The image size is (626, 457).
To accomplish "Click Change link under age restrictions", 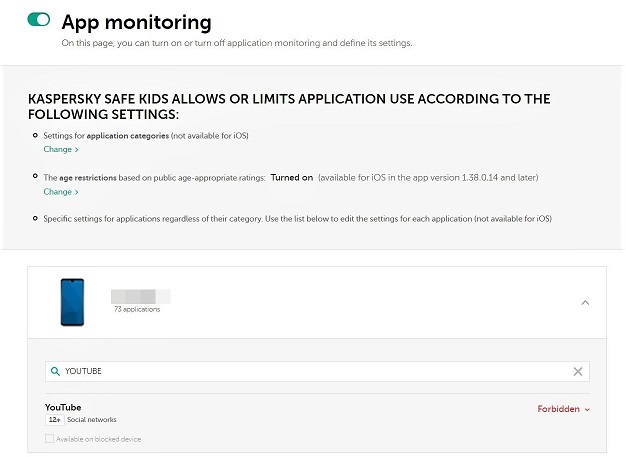I will (60, 191).
